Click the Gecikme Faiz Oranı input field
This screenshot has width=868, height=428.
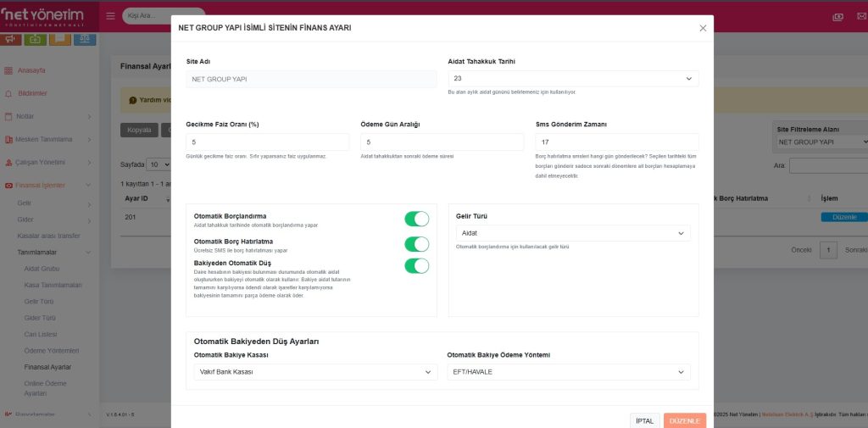click(267, 142)
